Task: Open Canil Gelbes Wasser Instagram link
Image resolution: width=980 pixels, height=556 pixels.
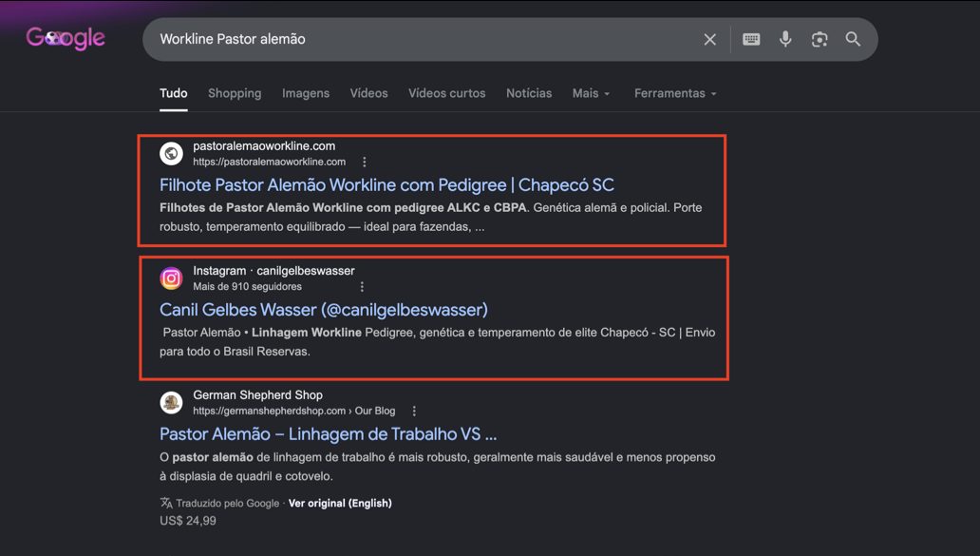Action: (x=324, y=310)
